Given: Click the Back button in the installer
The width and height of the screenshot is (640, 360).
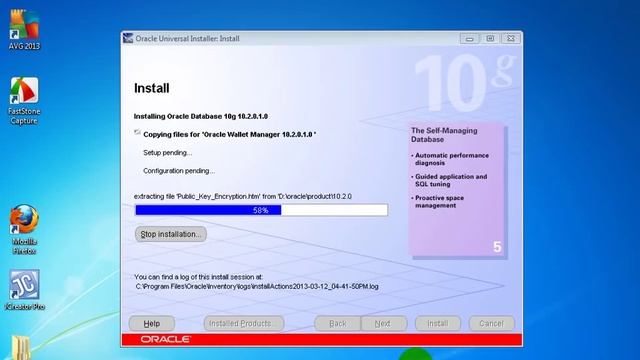Looking at the screenshot, I should (338, 324).
